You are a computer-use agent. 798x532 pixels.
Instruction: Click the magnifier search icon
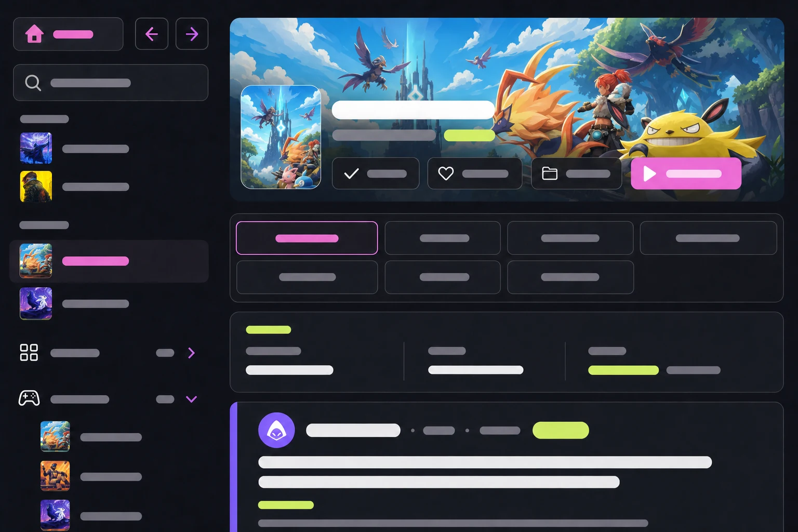33,83
